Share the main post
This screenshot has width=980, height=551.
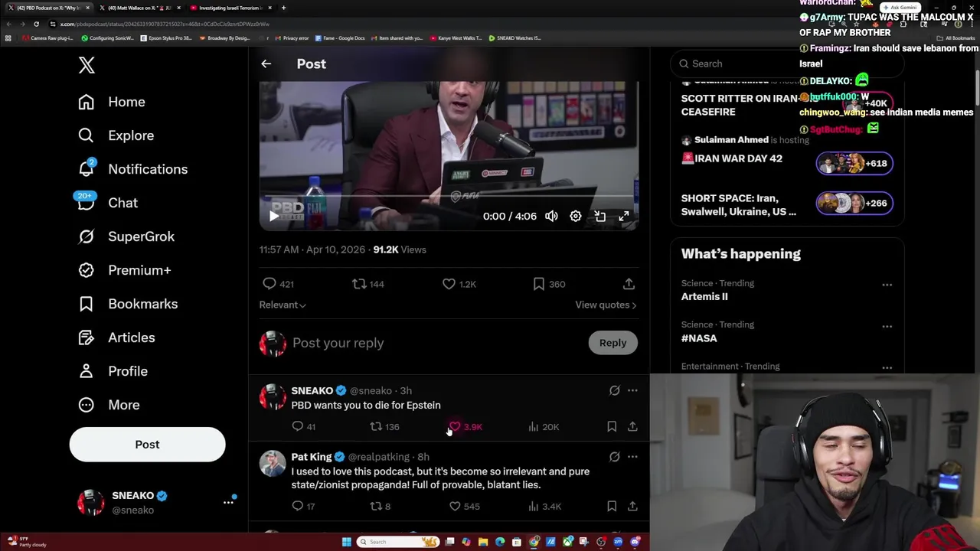coord(629,284)
